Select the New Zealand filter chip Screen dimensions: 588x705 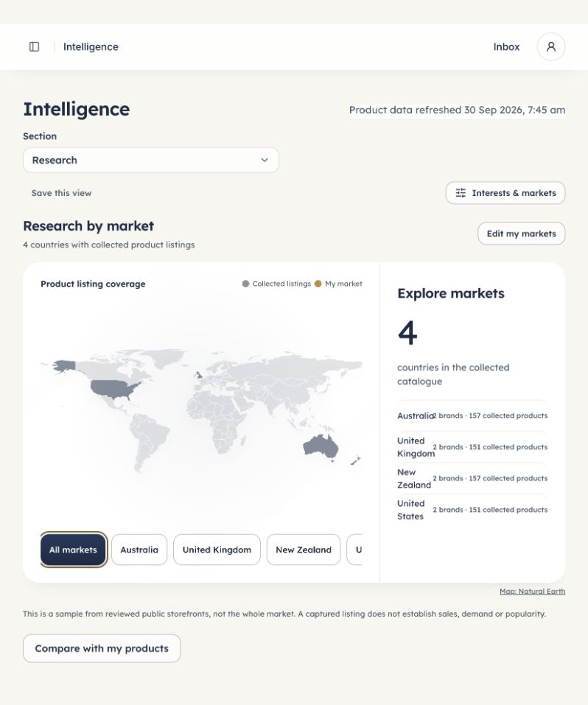coord(304,550)
